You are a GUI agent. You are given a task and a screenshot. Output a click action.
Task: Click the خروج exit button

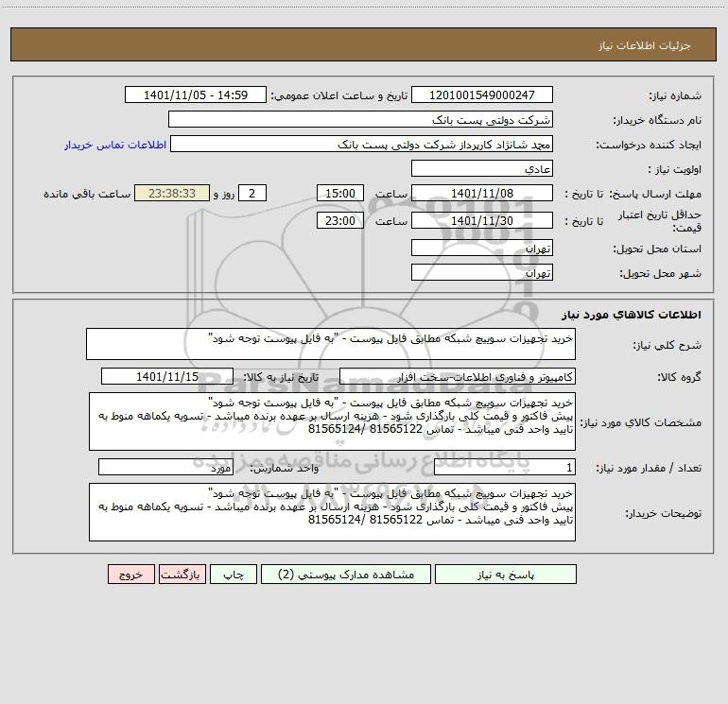[x=130, y=575]
